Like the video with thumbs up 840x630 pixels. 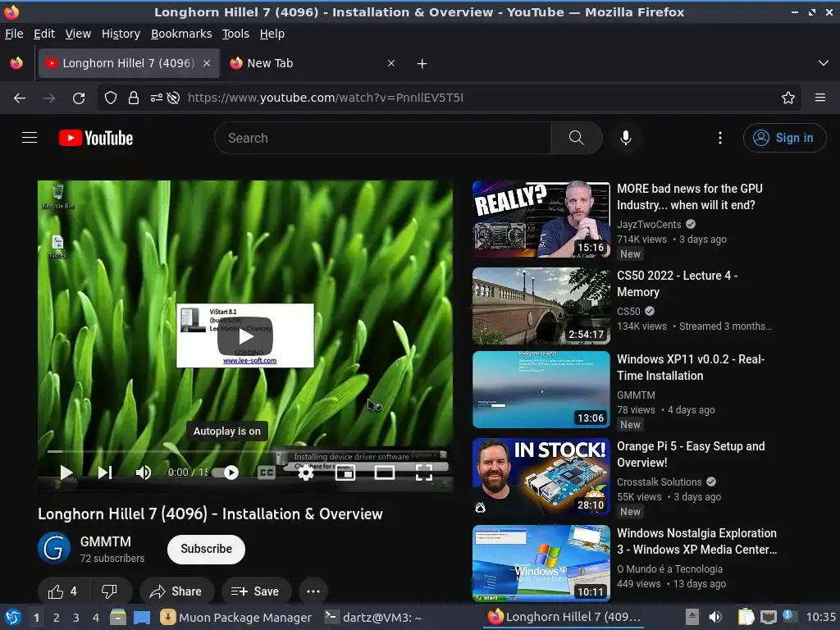point(62,591)
